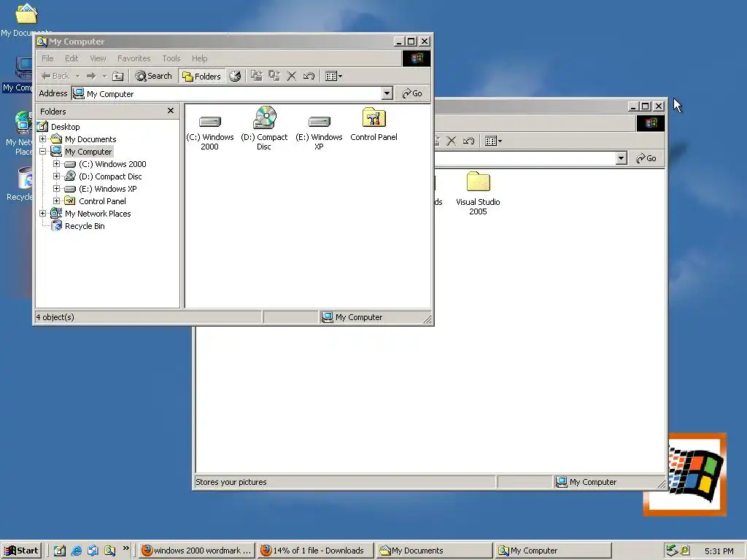Click the 5:31 PM system clock
Viewport: 747px width, 560px height.
(719, 551)
